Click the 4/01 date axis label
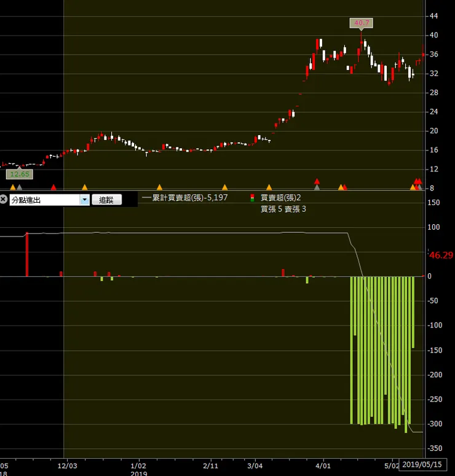Screen dimensions: 455x476 [323, 466]
